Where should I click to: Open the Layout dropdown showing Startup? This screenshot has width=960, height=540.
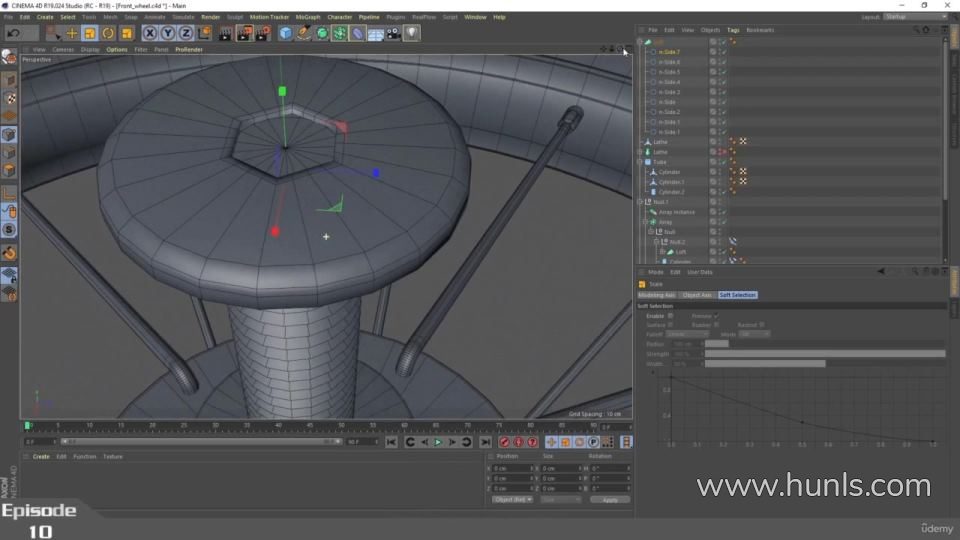(912, 17)
